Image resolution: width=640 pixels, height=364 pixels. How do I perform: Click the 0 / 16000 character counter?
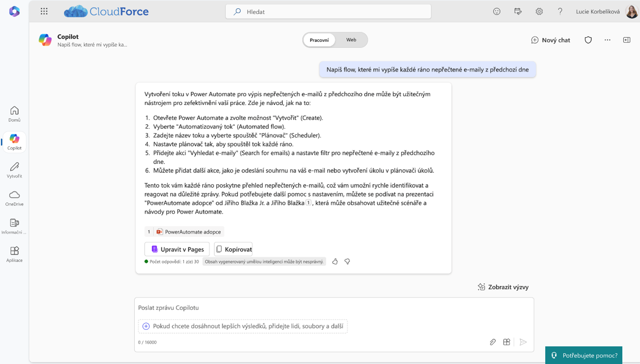[x=147, y=342]
